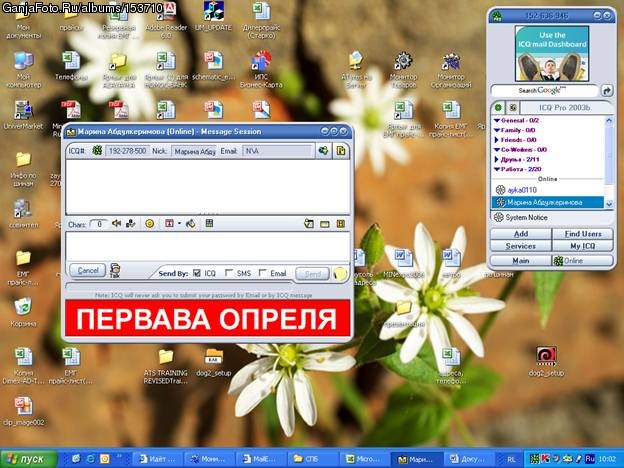
Task: Open ATS TRAINING folder on desktop
Action: 166,366
